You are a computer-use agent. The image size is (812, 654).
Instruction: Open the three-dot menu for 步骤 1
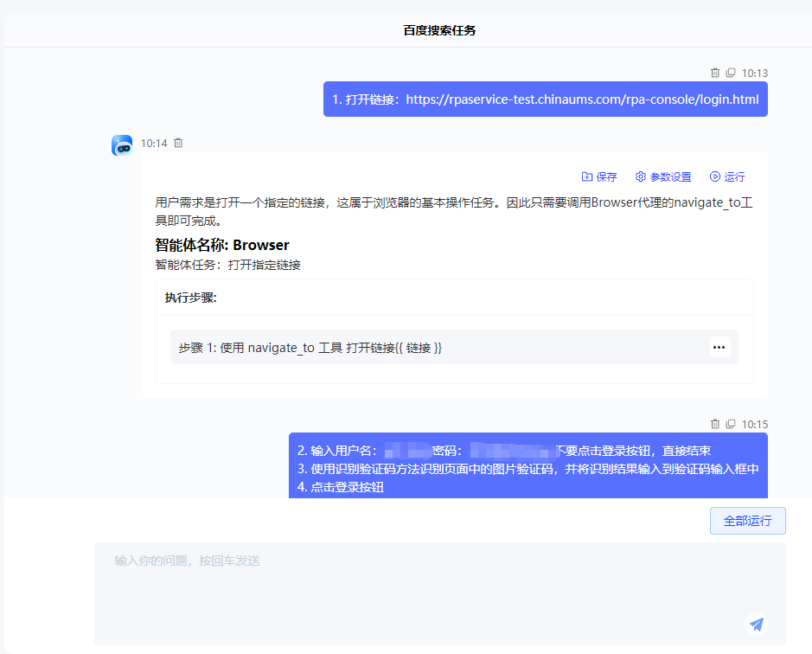[719, 347]
